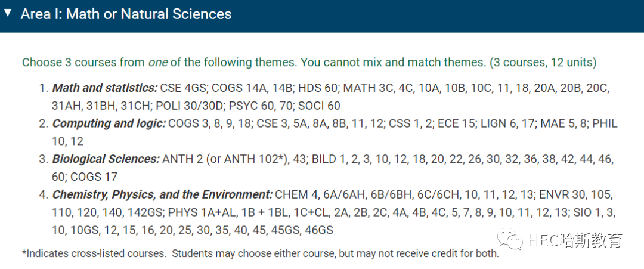
Task: Click the COGS 17 course entry
Action: tap(94, 177)
